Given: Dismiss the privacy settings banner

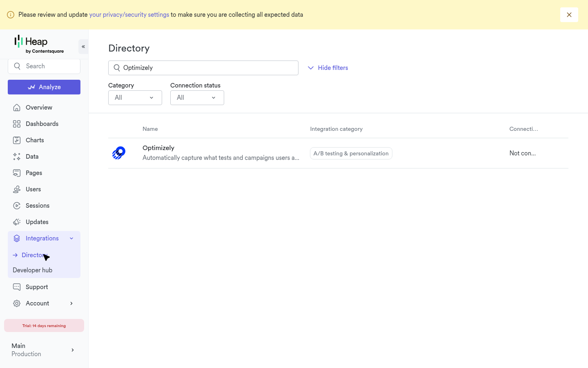Looking at the screenshot, I should (569, 15).
